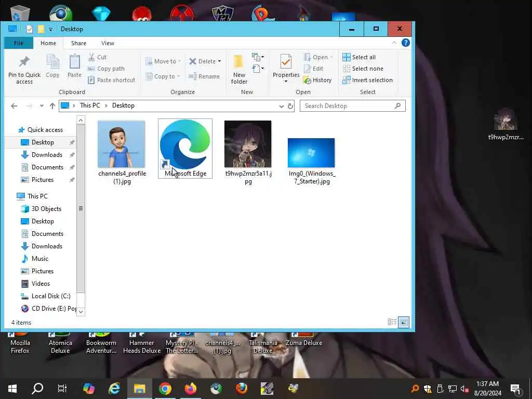Click navigation pane scroll down arrow
Screen dimensions: 532x399
(81, 311)
